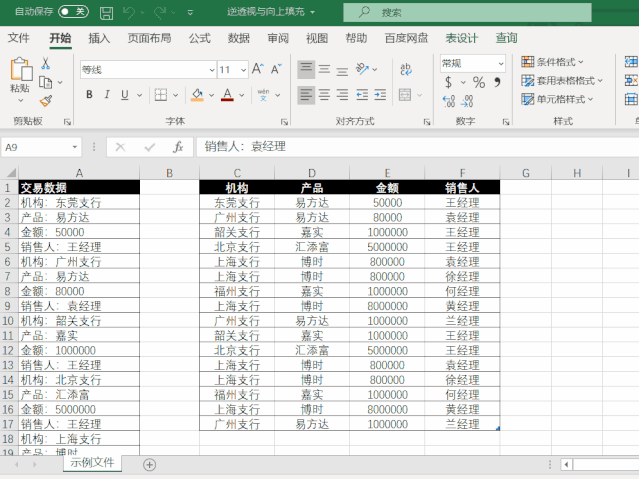Select Top Align icon
Screen dimensions: 639x479
pyautogui.click(x=306, y=69)
